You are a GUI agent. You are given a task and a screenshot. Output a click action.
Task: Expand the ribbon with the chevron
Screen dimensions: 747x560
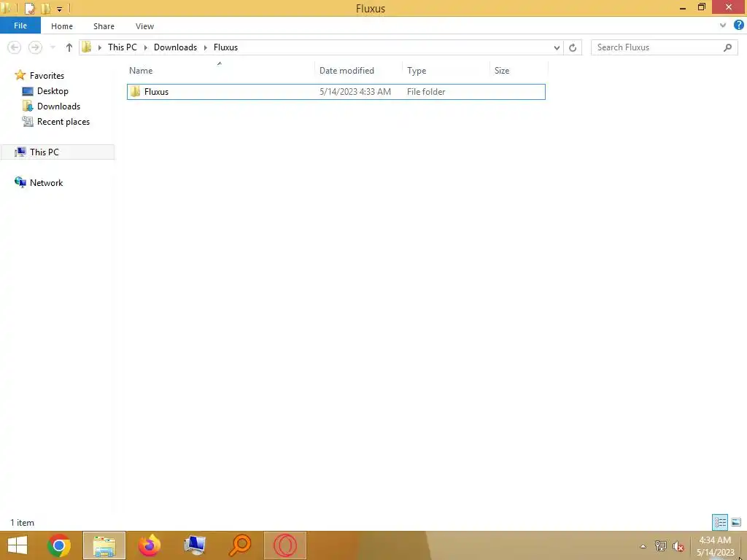click(723, 26)
